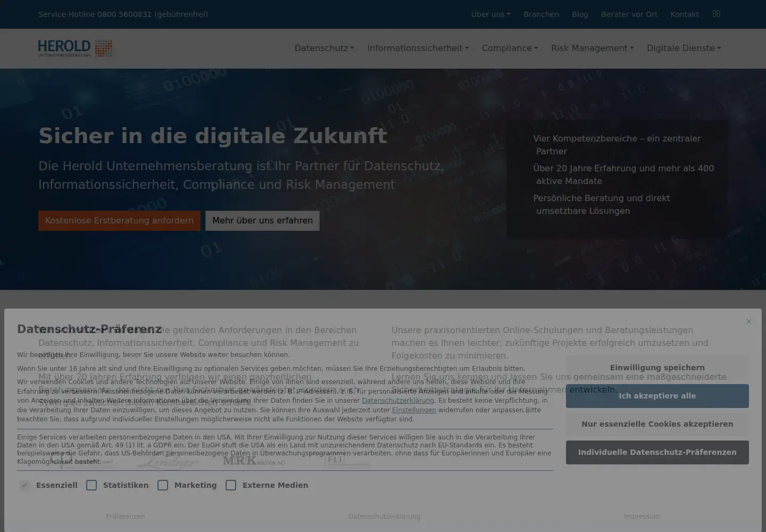Go to Branchen page
This screenshot has height=532, width=766.
(541, 14)
